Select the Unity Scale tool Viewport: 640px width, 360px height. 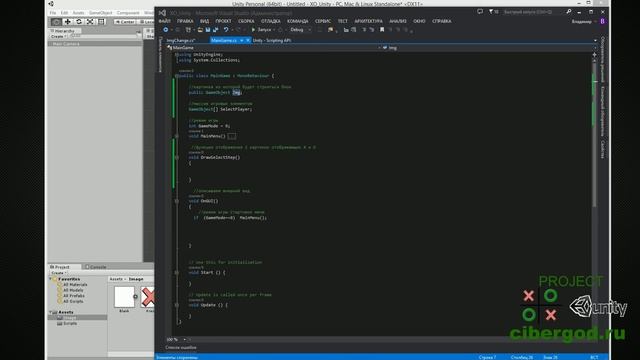coord(90,22)
